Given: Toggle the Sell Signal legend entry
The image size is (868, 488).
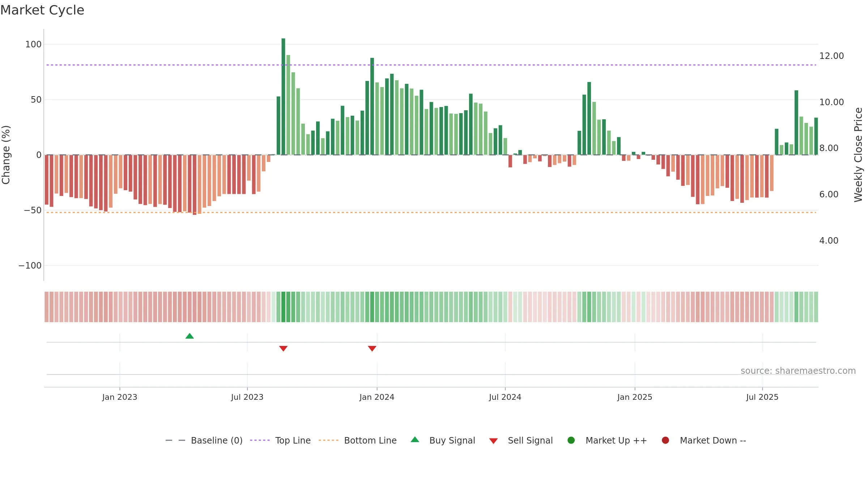Looking at the screenshot, I should pos(521,440).
